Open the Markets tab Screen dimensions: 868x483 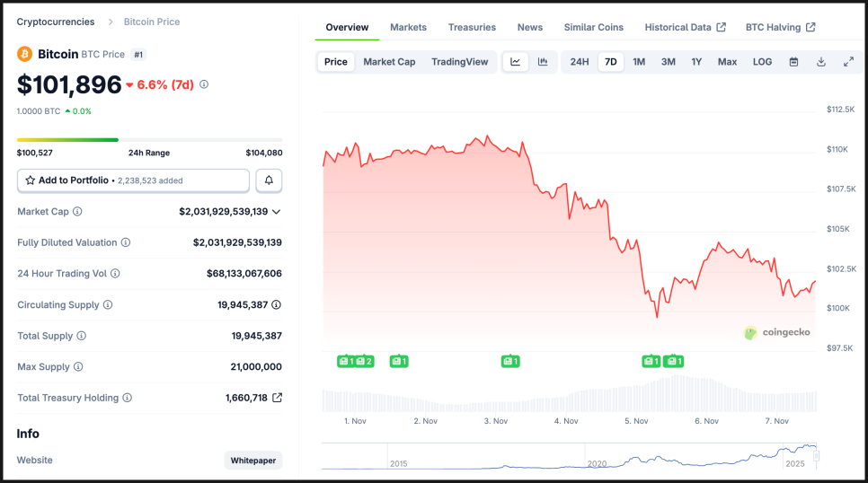pos(408,27)
